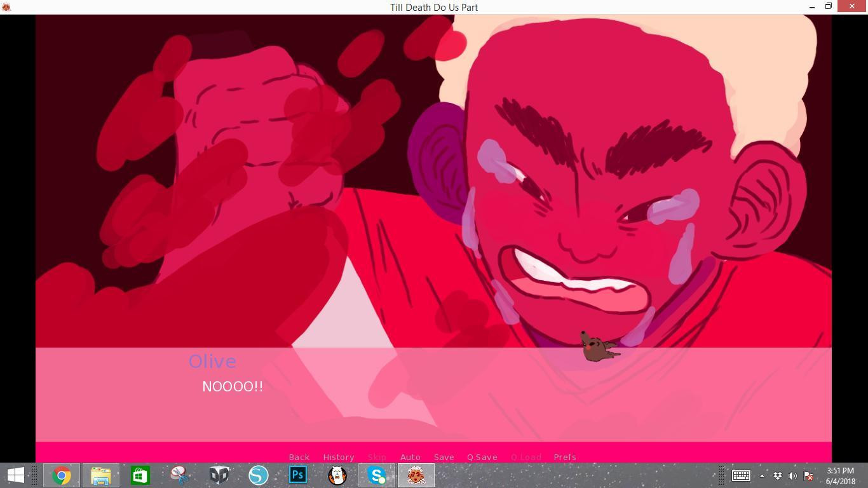Open the History dialogue log
The width and height of the screenshot is (868, 488).
coord(338,457)
